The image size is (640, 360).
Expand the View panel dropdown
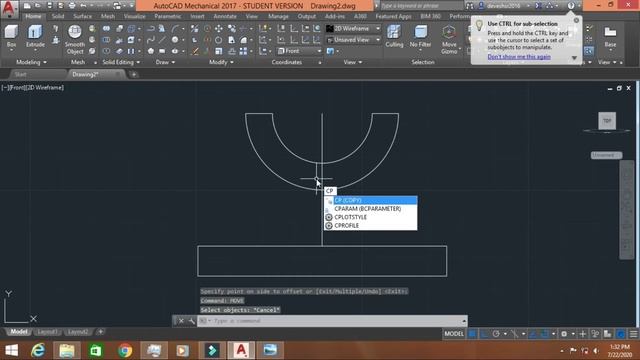click(x=353, y=62)
